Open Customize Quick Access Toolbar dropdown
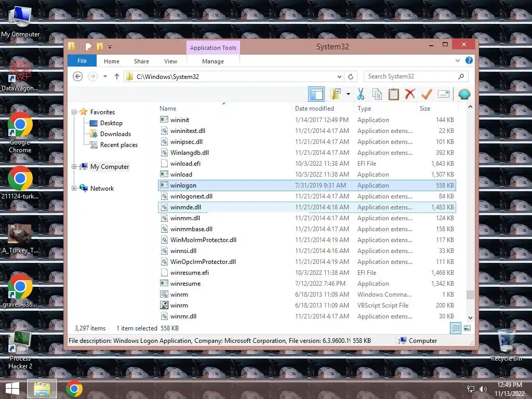Image resolution: width=532 pixels, height=399 pixels. click(110, 47)
